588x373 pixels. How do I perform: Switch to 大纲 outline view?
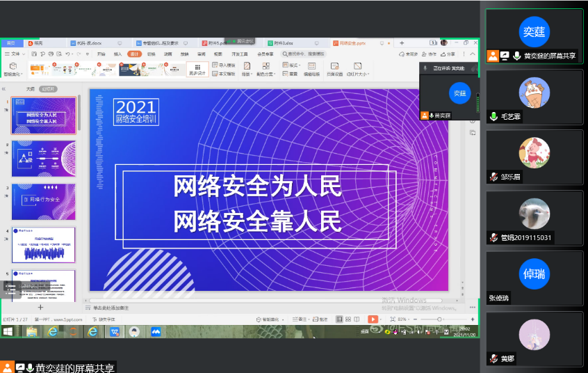click(x=30, y=89)
